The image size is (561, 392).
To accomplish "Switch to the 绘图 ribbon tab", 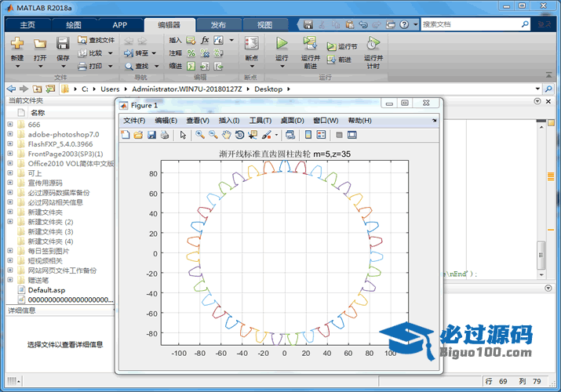I will tap(73, 25).
